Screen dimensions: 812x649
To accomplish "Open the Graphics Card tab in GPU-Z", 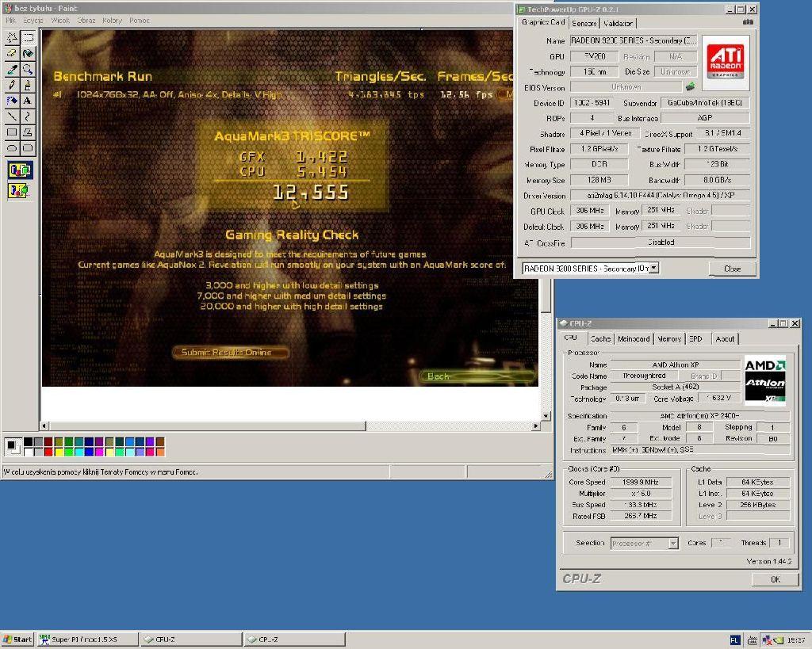I will (543, 22).
